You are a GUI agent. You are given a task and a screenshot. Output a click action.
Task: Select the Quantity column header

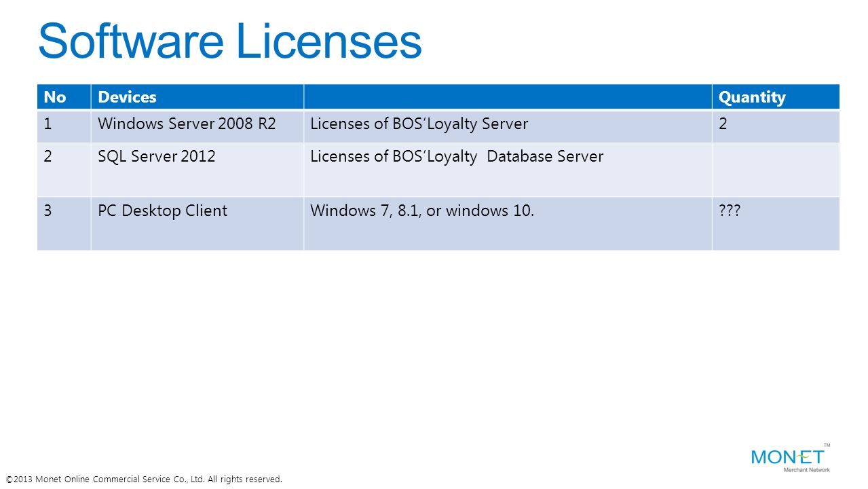pos(776,97)
